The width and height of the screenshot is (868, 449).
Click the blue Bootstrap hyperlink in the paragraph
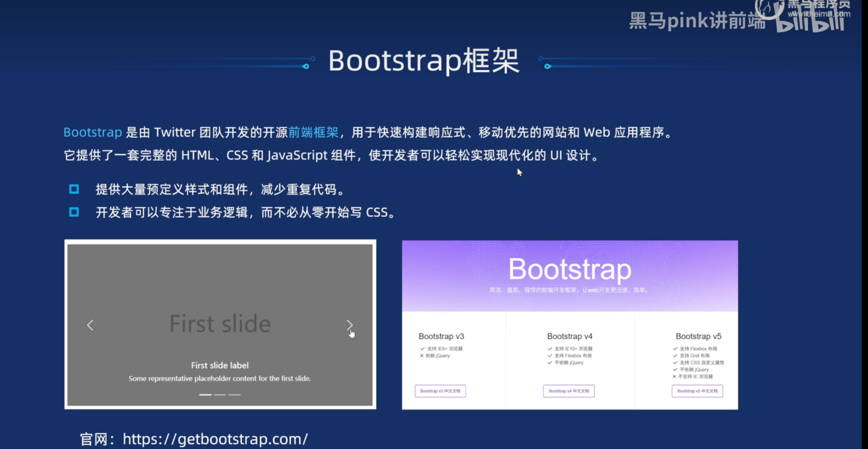tap(93, 132)
